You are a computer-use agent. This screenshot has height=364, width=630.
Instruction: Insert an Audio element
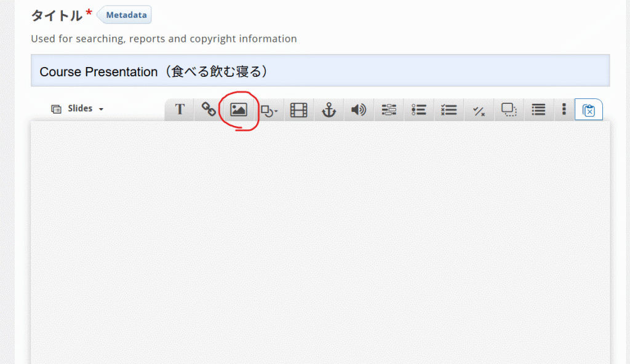[x=359, y=110]
